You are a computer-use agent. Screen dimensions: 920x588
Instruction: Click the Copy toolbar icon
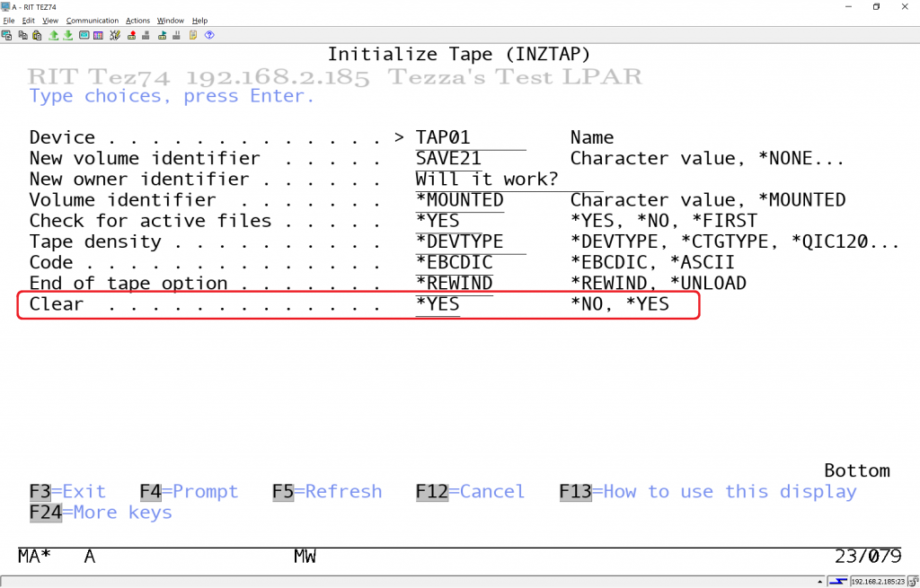coord(22,36)
